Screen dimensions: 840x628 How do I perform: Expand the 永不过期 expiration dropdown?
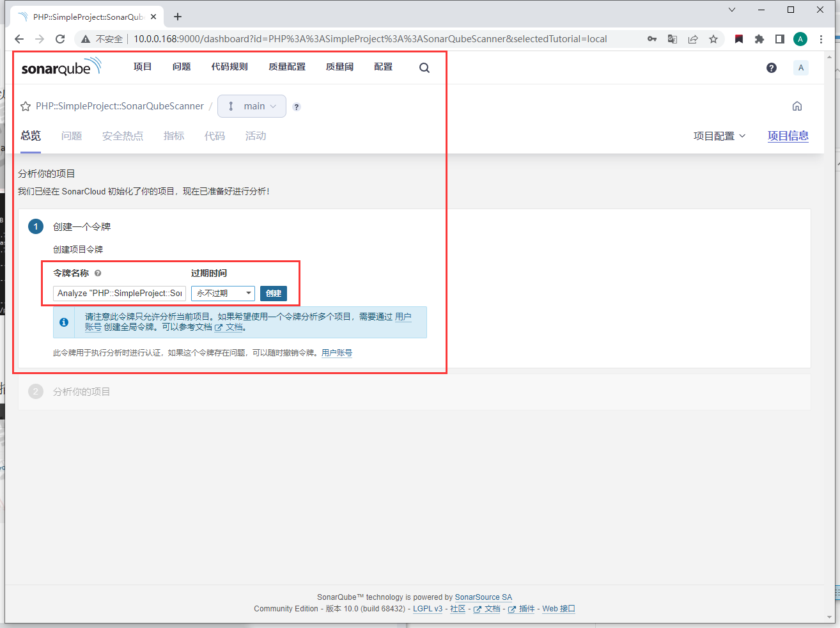[x=223, y=293]
